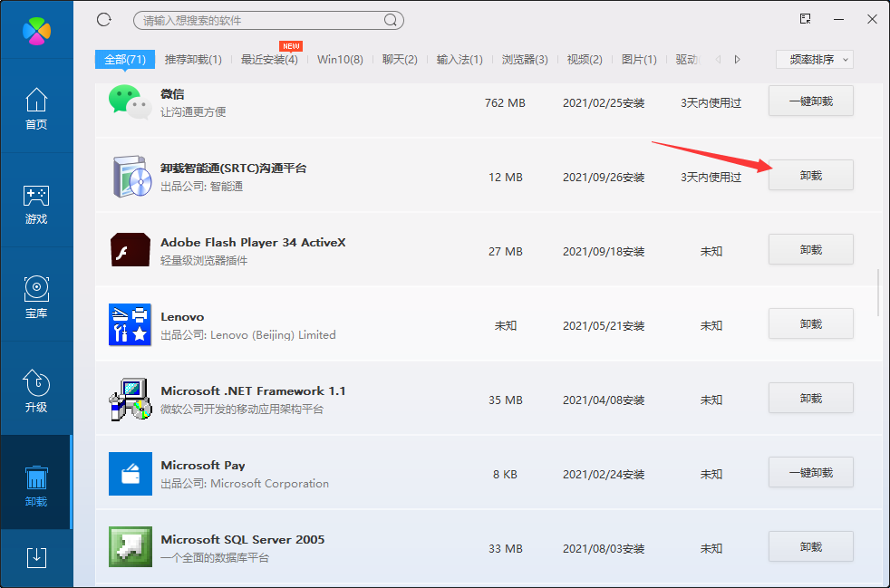Click 卸载 for Lenovo

pos(810,324)
